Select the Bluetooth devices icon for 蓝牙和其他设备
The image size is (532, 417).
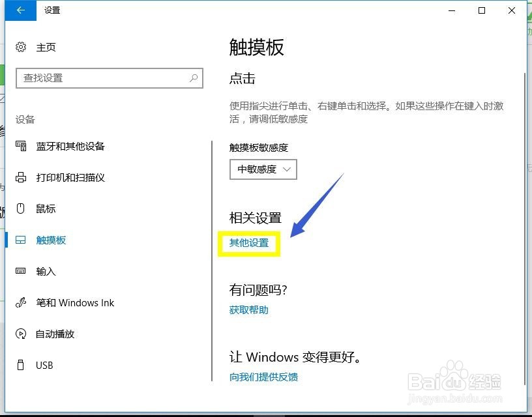coord(20,146)
